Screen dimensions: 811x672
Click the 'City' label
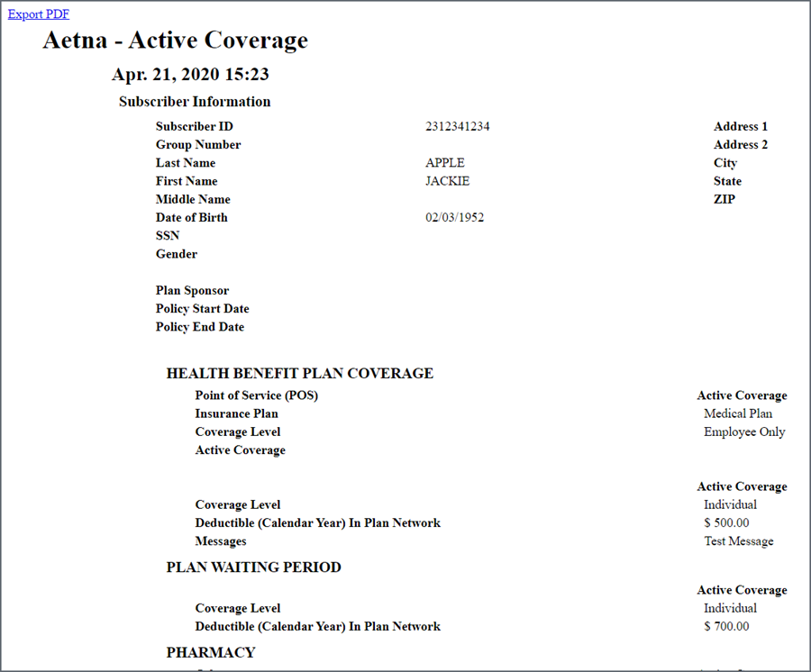[x=725, y=163]
